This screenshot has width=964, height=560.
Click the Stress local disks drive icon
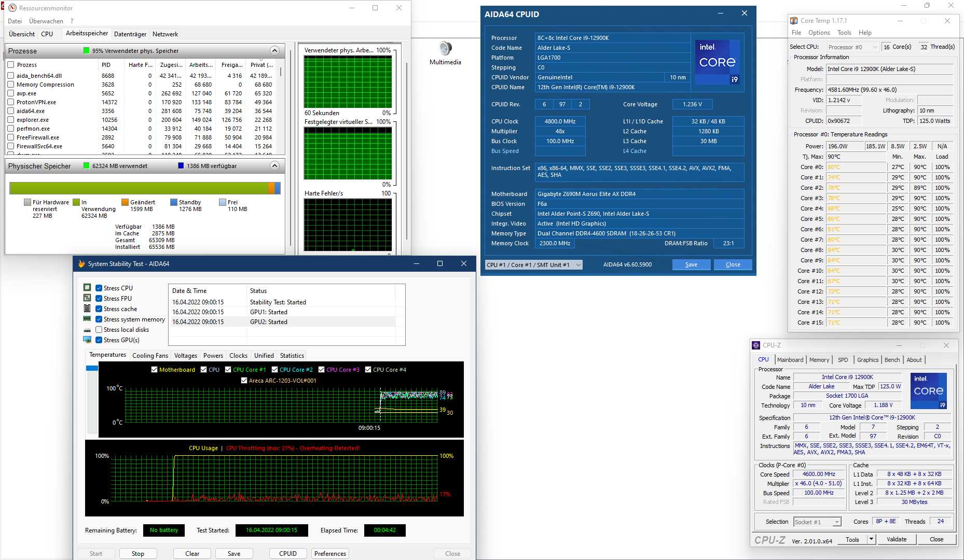(x=87, y=330)
